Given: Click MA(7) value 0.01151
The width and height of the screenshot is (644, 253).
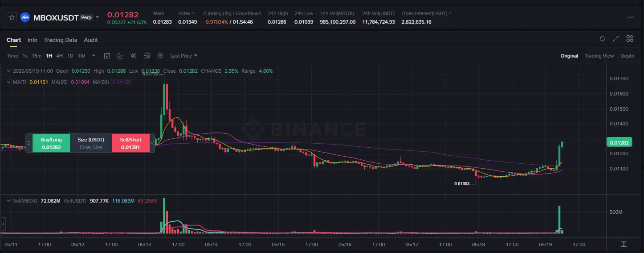Looking at the screenshot, I should click(38, 82).
